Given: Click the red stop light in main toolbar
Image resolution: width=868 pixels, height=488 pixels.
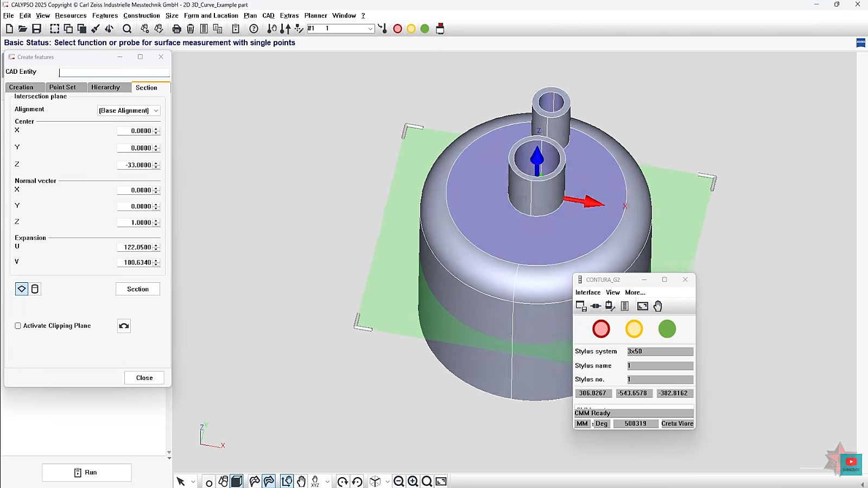Looking at the screenshot, I should coord(397,29).
